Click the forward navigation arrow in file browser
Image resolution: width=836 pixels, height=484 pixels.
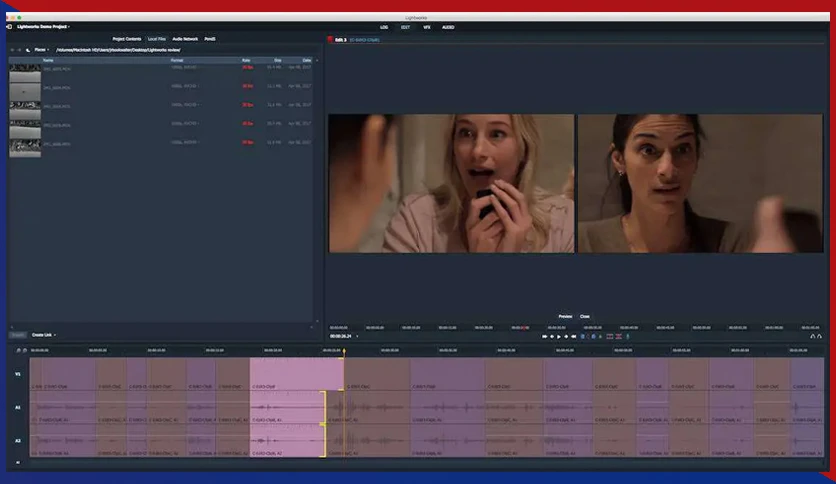(19, 50)
